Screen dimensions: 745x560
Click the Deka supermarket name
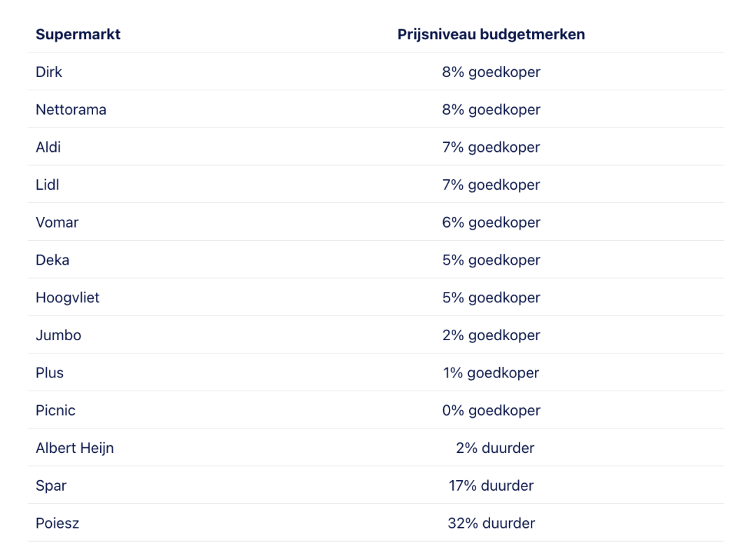pos(53,260)
